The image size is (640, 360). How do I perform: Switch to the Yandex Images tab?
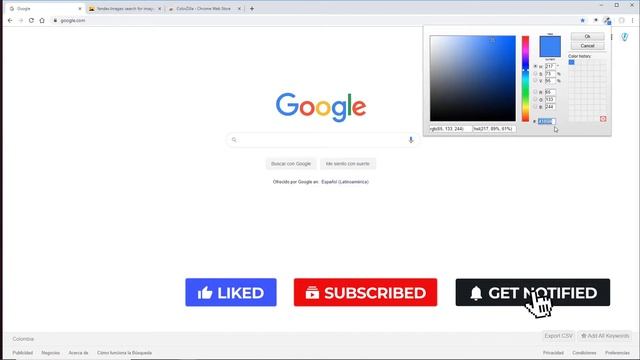pos(124,9)
